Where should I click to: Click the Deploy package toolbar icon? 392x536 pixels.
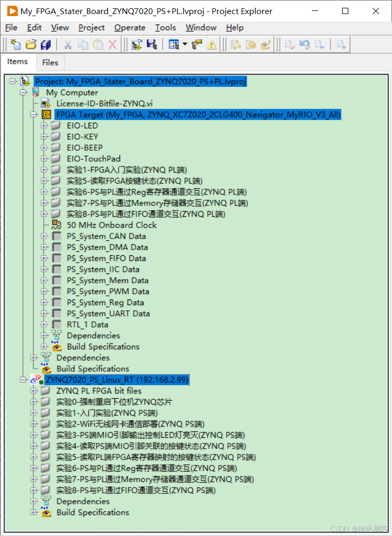click(x=251, y=44)
